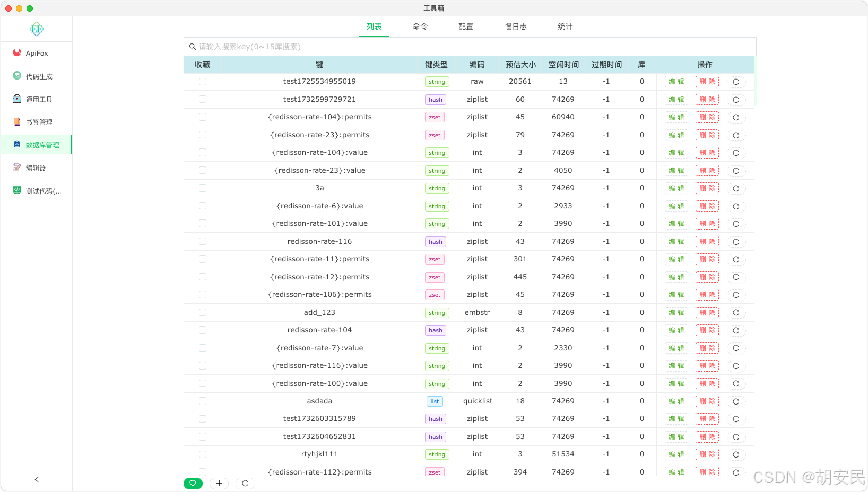Select 数据库管理 database icon
The width and height of the screenshot is (868, 492).
tap(17, 144)
